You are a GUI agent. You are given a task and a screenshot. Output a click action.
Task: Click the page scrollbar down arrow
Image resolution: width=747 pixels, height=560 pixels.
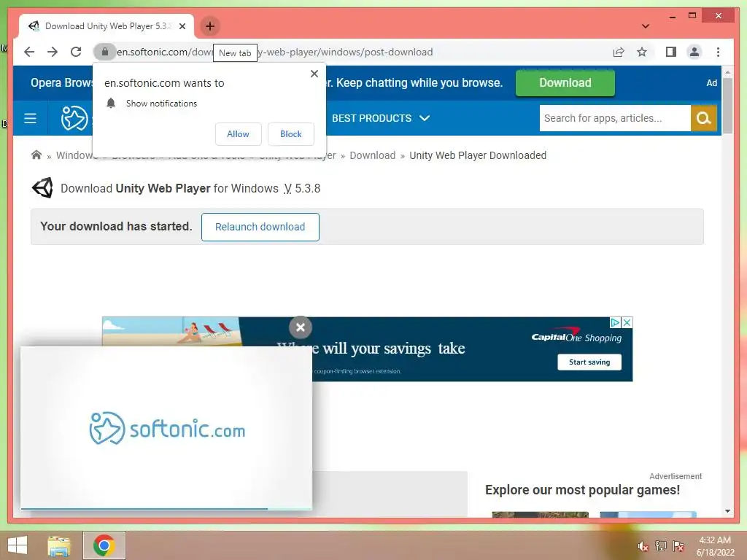727,511
